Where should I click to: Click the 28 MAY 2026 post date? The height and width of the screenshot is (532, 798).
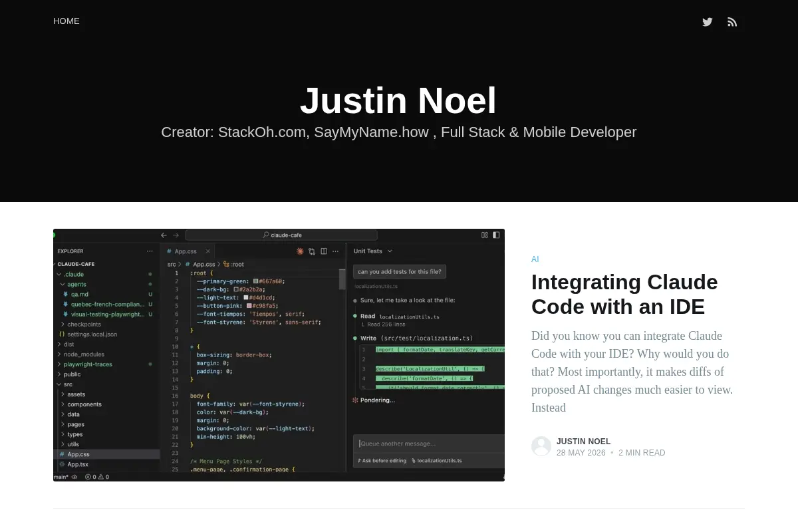581,453
